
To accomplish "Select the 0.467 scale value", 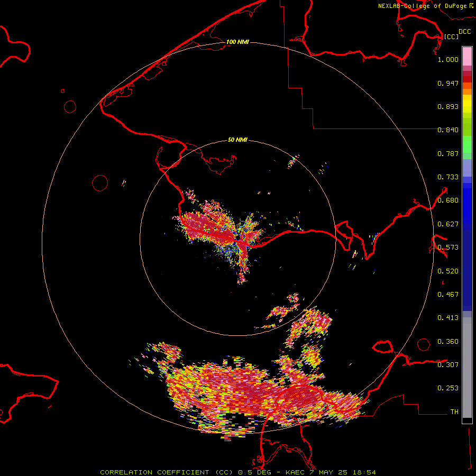I will [448, 295].
